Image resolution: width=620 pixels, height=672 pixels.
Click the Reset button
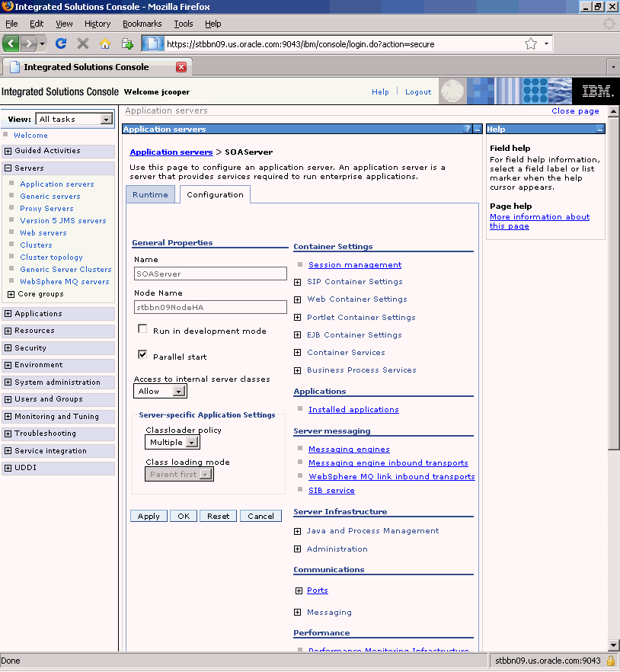[218, 516]
